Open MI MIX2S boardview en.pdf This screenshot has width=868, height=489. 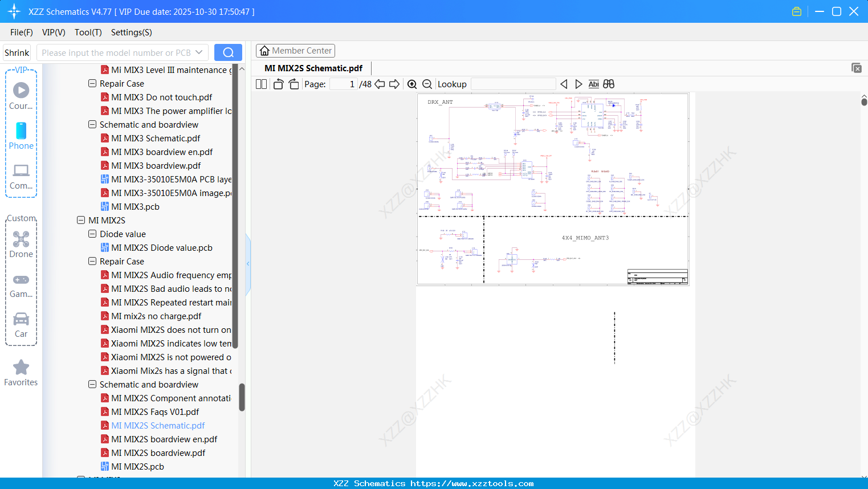coord(164,439)
